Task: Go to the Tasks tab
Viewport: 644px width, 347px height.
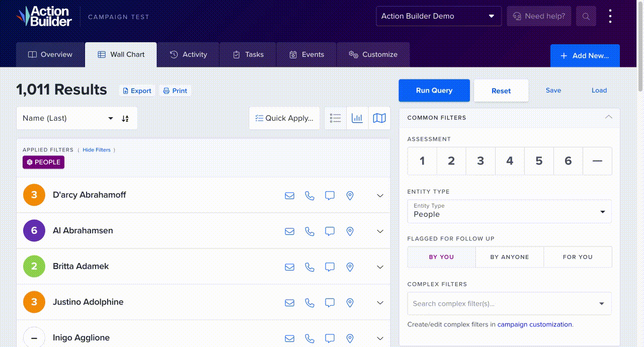Action: [x=248, y=55]
